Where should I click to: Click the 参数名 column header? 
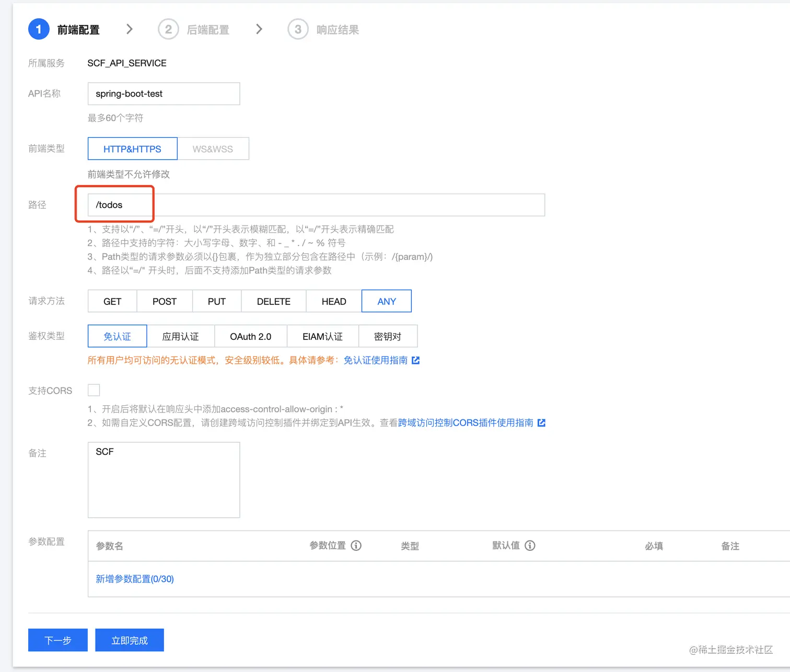coord(110,546)
